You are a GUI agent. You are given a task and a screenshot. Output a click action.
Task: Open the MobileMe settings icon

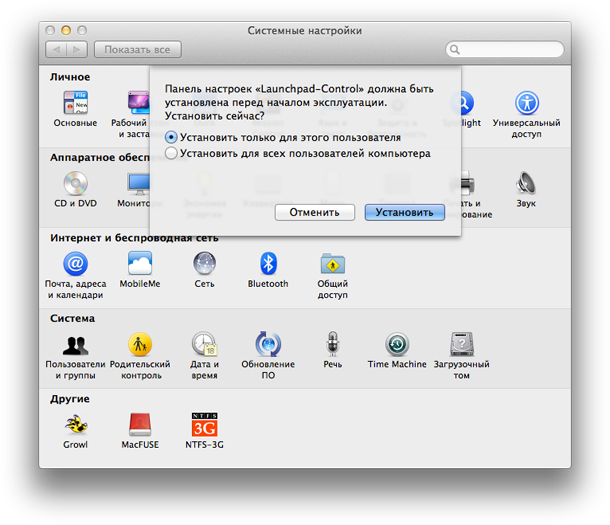140,264
